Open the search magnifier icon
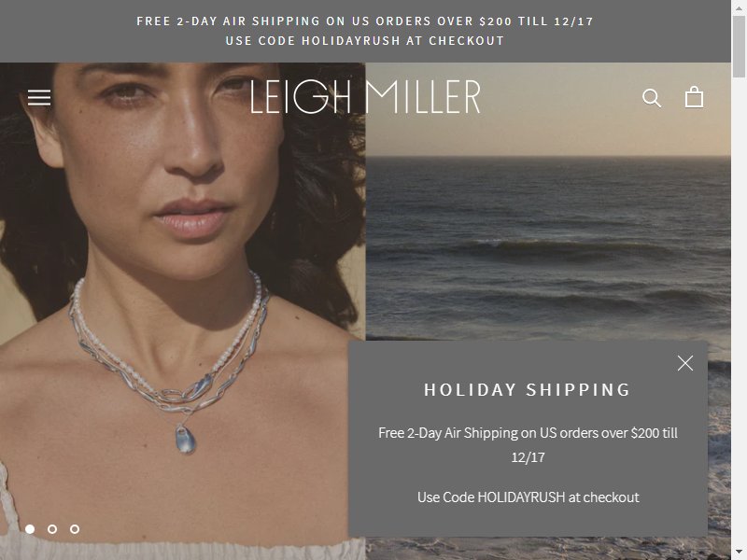 [x=651, y=98]
